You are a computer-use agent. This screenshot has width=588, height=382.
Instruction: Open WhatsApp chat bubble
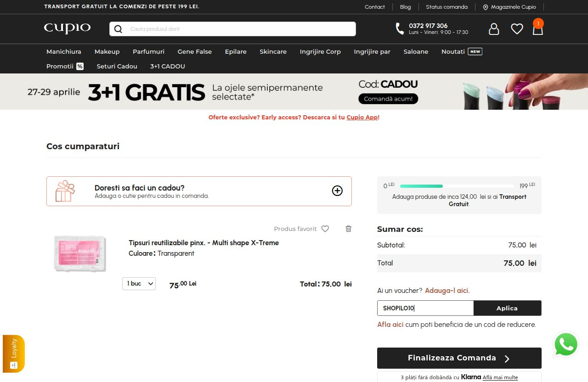566,344
